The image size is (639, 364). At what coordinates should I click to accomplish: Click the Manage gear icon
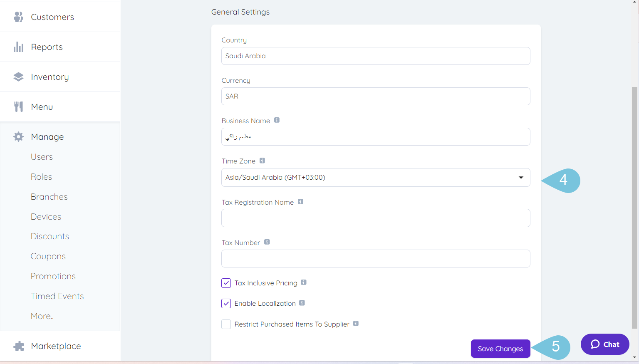(18, 137)
